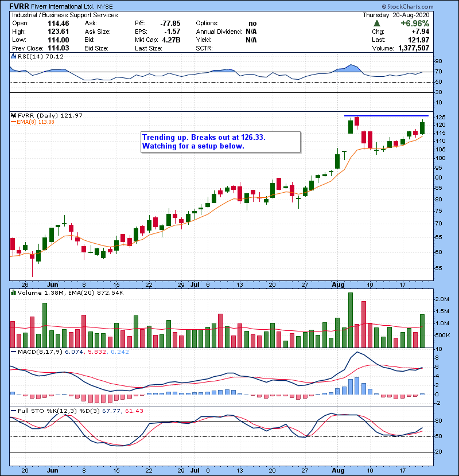Click the +6.96% percent change
The height and width of the screenshot is (476, 459).
[x=415, y=24]
